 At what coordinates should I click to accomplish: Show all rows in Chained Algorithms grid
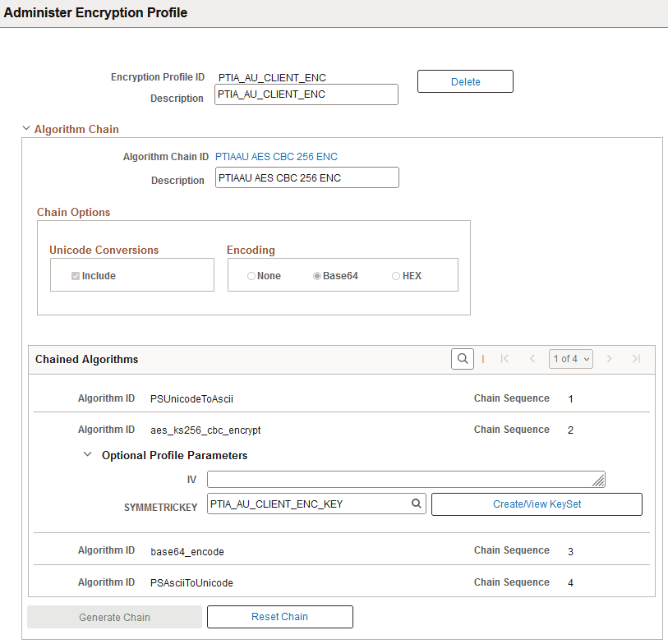(482, 358)
